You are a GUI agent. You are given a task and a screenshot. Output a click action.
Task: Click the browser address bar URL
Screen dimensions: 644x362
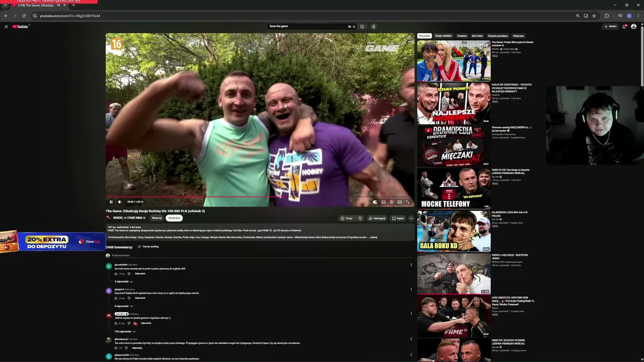[70, 16]
